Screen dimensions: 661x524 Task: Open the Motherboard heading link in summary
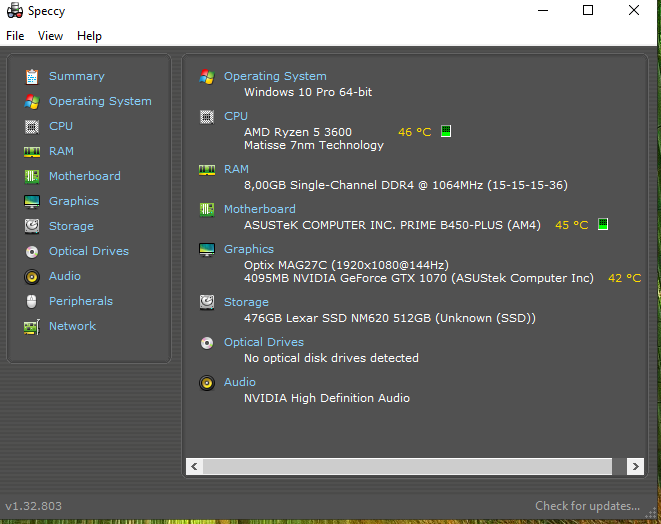260,209
